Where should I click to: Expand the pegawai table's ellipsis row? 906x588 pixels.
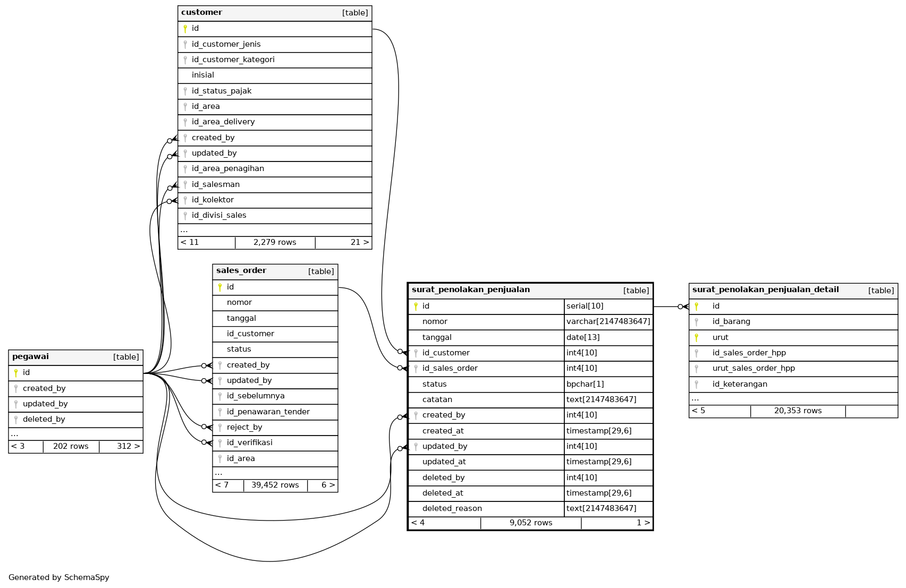click(x=14, y=434)
